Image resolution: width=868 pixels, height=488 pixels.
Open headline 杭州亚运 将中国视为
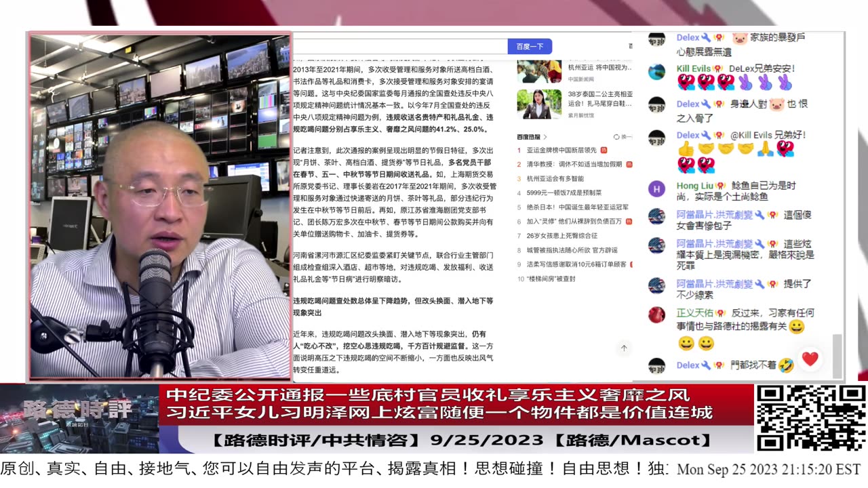coord(600,68)
